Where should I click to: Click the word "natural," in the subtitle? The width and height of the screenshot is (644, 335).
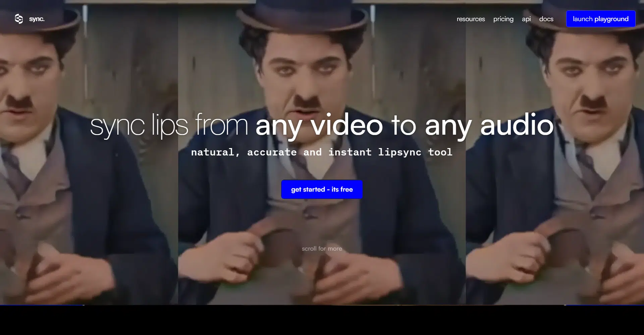215,152
